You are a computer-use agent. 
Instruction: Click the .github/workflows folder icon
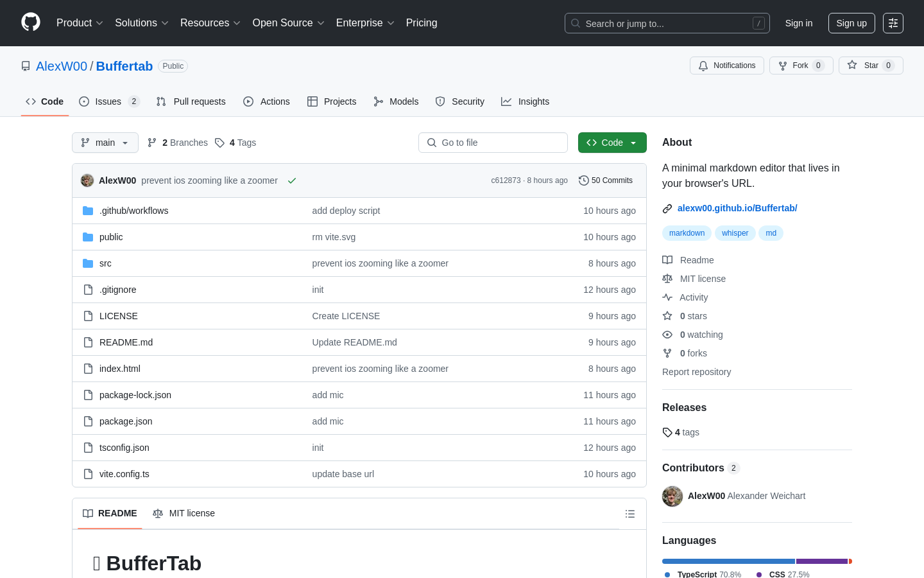tap(88, 211)
